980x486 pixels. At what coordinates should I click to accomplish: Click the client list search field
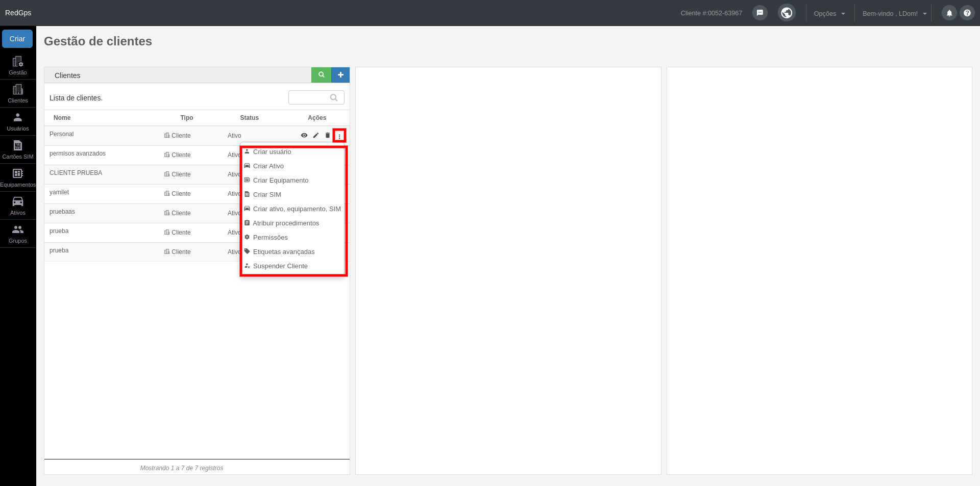tap(316, 97)
